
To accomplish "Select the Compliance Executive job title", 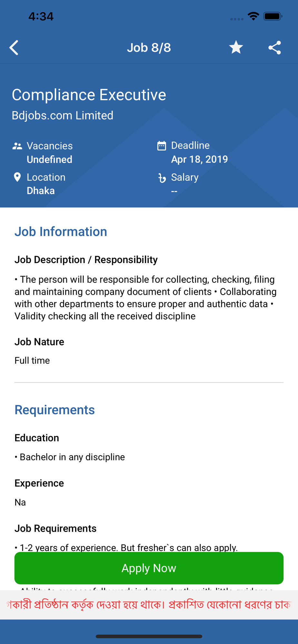I will pyautogui.click(x=89, y=95).
